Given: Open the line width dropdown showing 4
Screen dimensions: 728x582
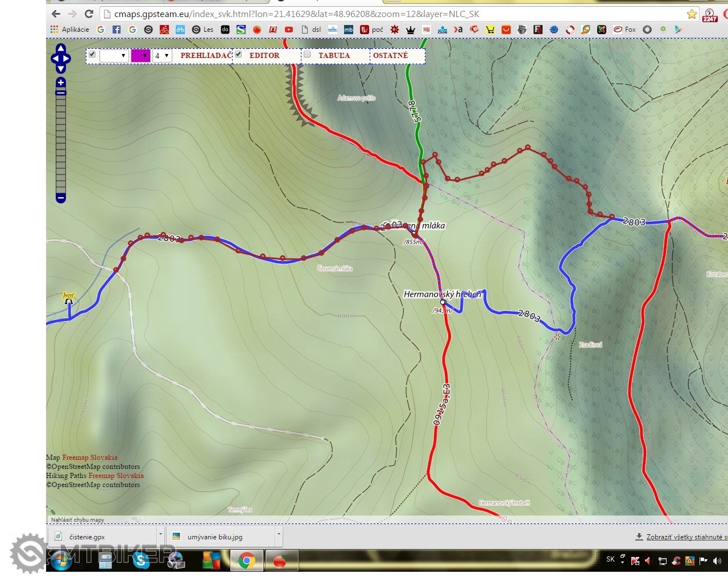Looking at the screenshot, I should tap(162, 56).
